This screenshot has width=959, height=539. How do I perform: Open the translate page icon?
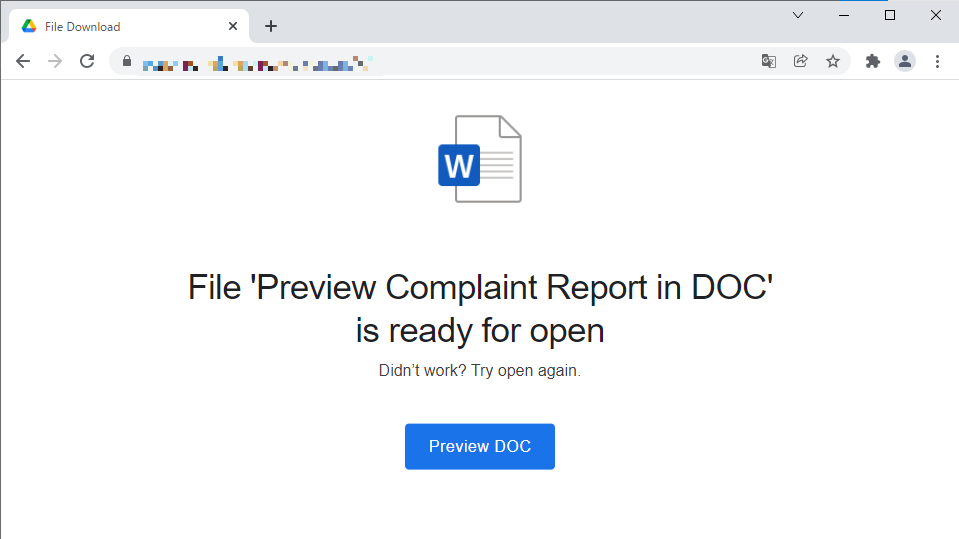(x=769, y=61)
